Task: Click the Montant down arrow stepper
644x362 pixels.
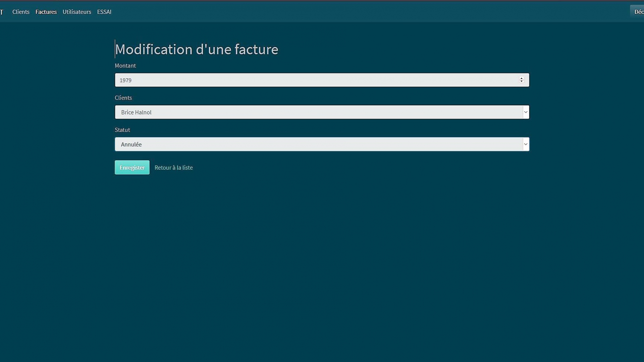Action: 521,81
